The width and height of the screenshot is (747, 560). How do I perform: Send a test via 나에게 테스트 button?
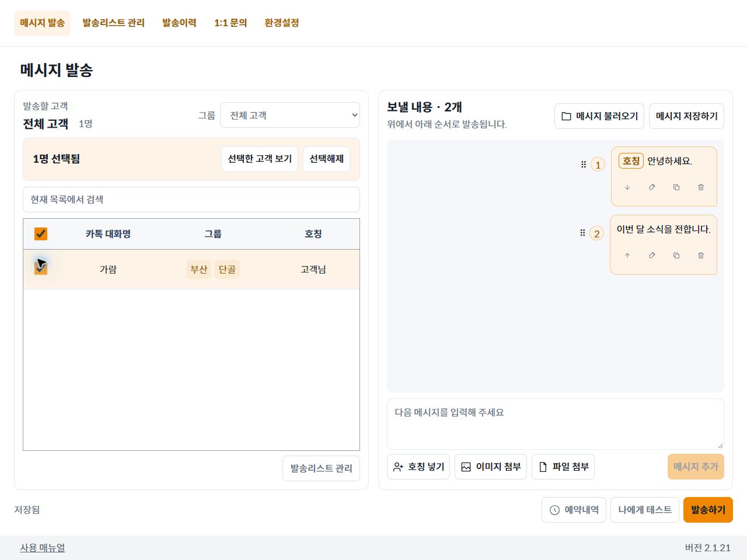(645, 510)
